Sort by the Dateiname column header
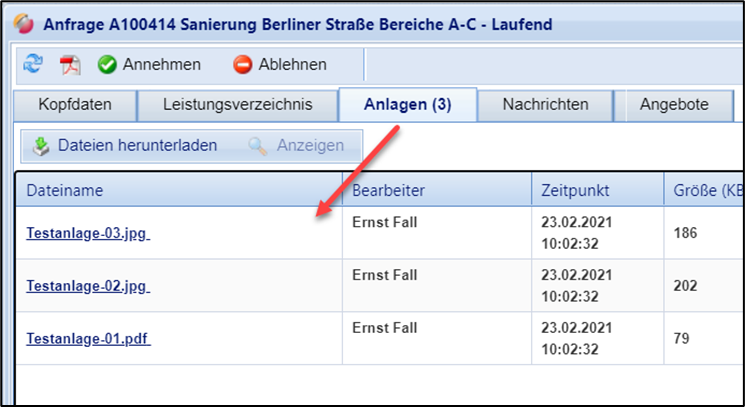The image size is (745, 407). 65,190
